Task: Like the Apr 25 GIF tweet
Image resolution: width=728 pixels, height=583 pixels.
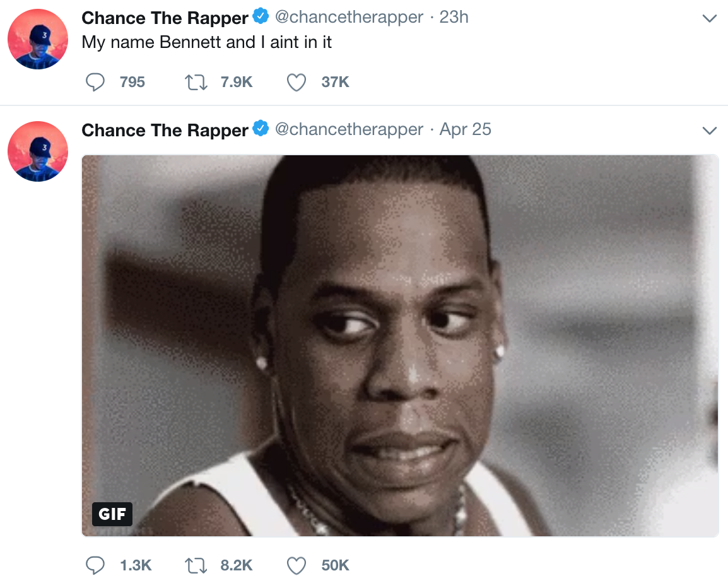Action: [296, 565]
